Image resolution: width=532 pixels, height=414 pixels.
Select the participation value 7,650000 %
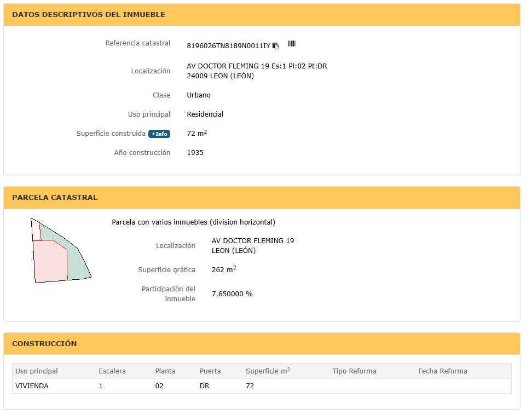232,294
